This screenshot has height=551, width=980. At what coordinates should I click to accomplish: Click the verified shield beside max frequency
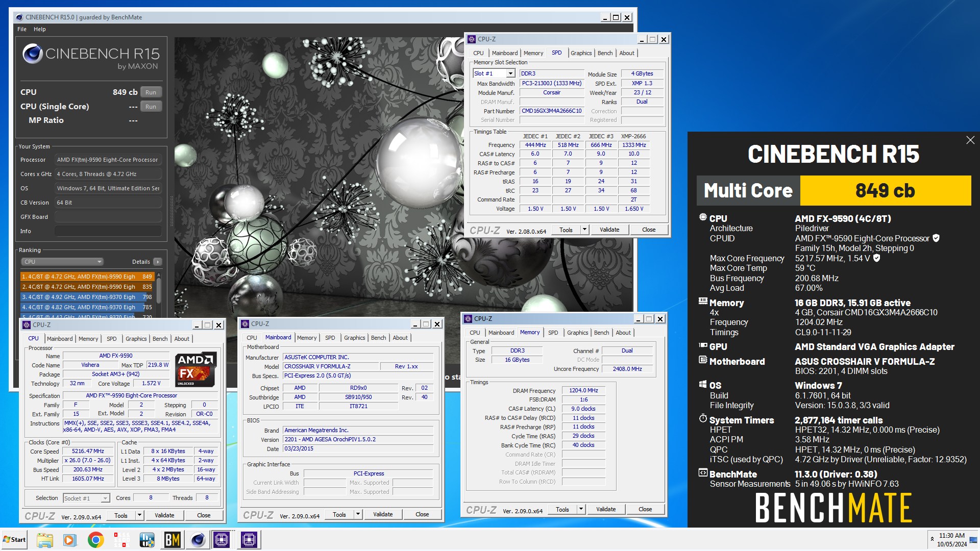click(877, 258)
